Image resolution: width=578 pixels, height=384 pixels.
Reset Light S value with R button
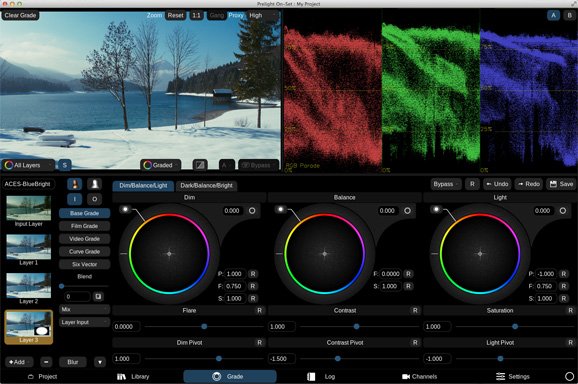tap(564, 299)
